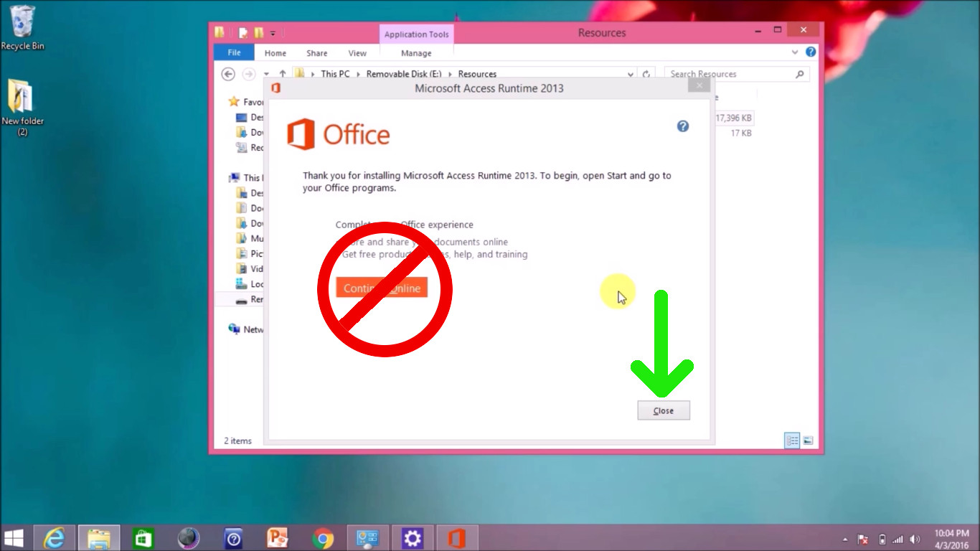Select the Application Tools contextual tab
This screenshot has width=980, height=551.
click(x=416, y=34)
